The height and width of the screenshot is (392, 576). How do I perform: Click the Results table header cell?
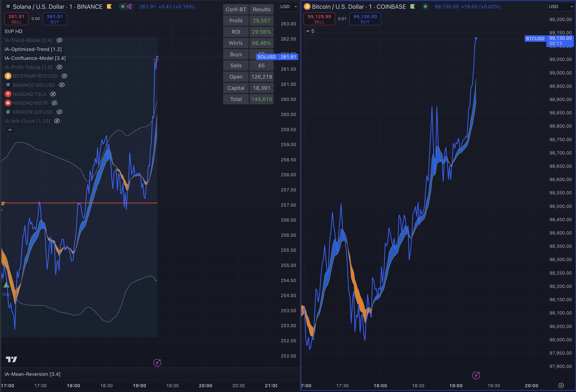261,9
